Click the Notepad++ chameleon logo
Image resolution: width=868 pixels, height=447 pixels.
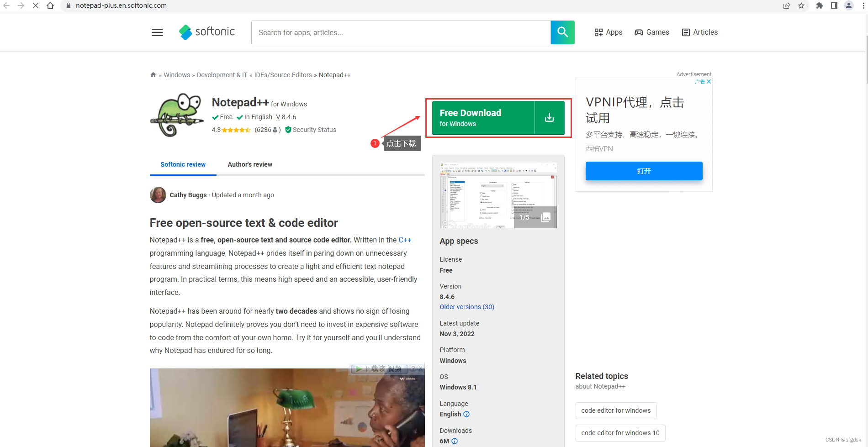[x=177, y=115]
